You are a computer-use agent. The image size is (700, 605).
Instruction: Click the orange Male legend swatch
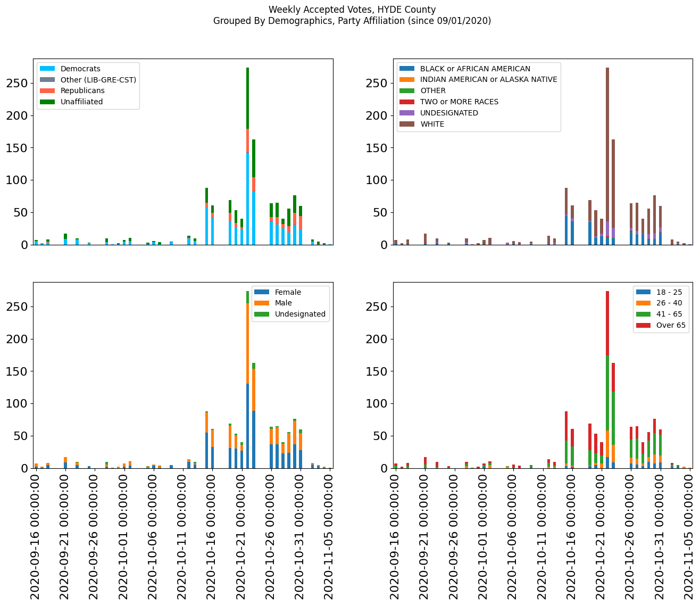pyautogui.click(x=262, y=303)
